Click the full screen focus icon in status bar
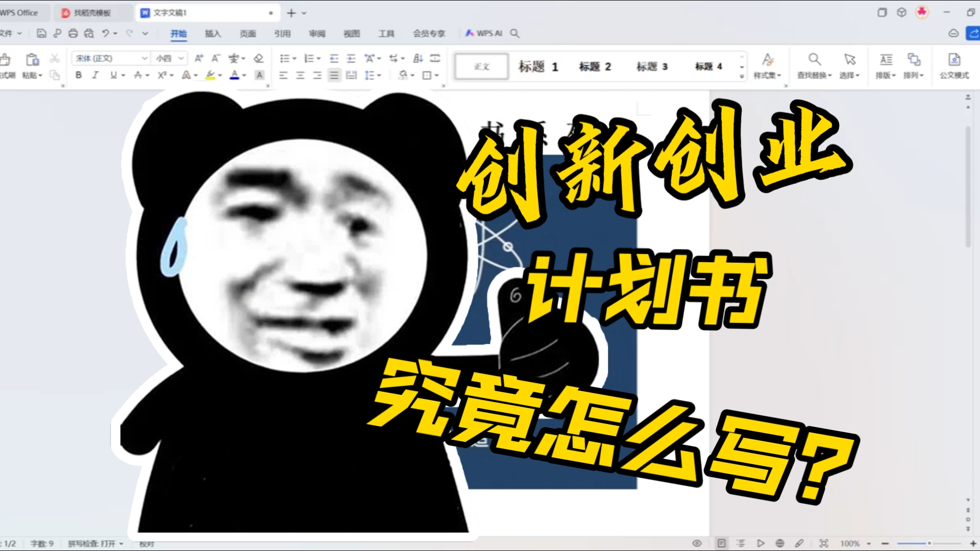The image size is (980, 551). [824, 543]
